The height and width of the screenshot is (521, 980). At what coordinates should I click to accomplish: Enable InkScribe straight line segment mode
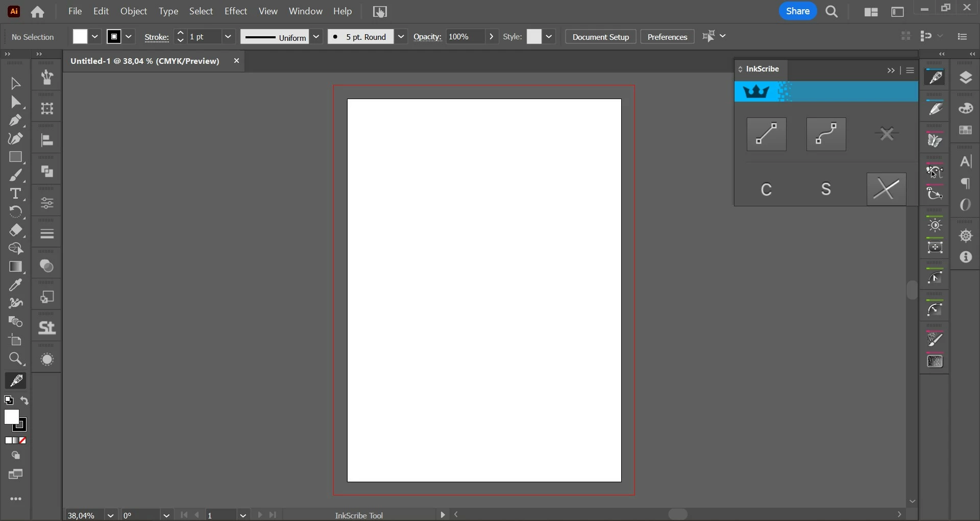coord(767,134)
